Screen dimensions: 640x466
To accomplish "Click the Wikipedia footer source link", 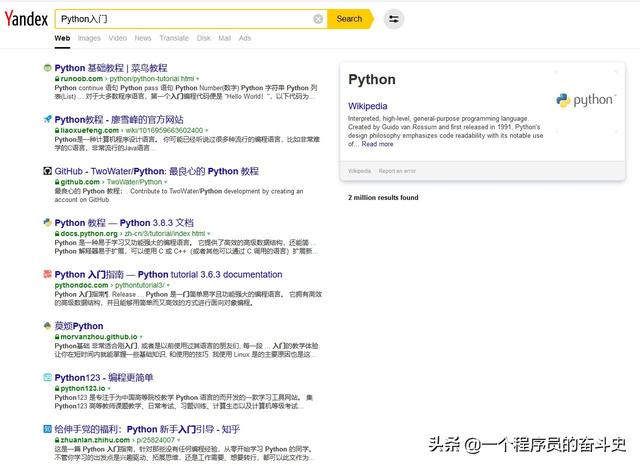I will [x=359, y=171].
